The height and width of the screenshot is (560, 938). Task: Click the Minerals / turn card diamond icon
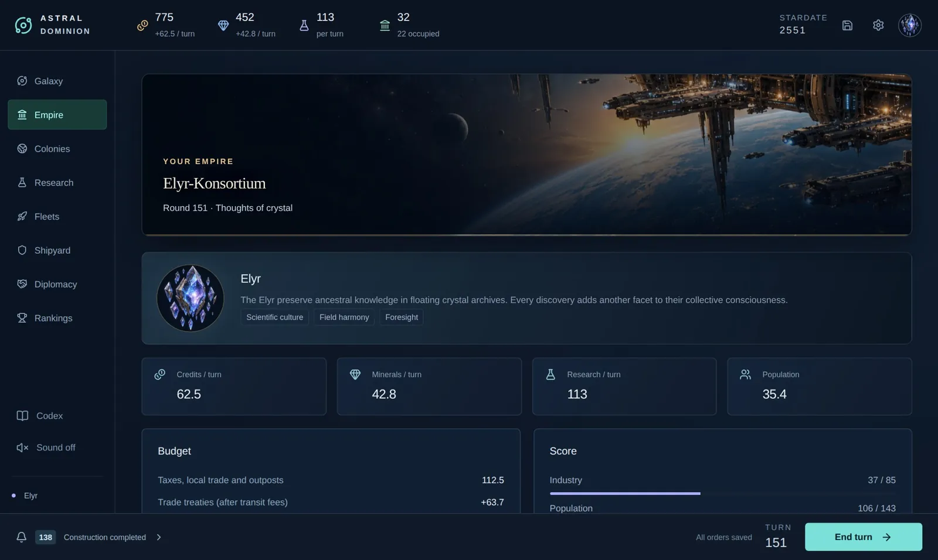pos(355,374)
